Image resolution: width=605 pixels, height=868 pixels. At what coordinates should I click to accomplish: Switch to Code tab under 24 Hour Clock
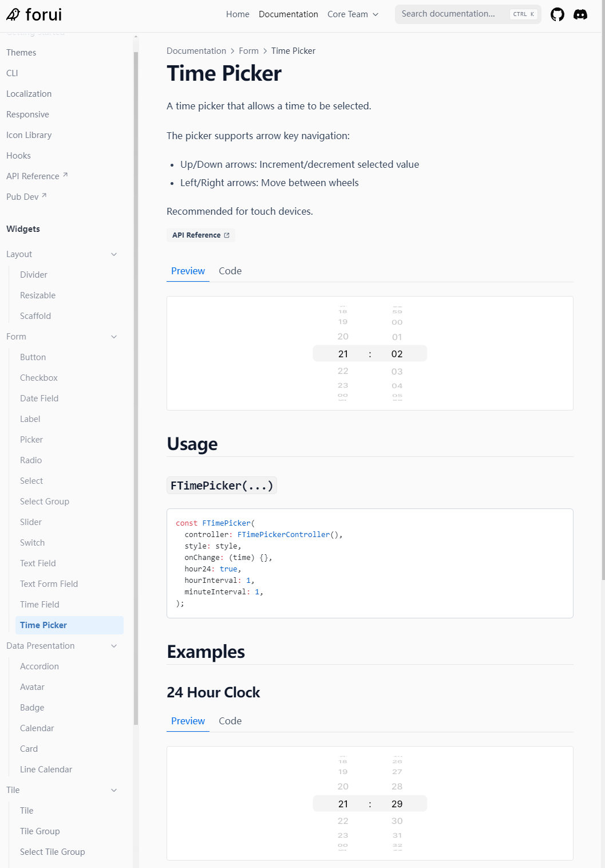coord(230,721)
